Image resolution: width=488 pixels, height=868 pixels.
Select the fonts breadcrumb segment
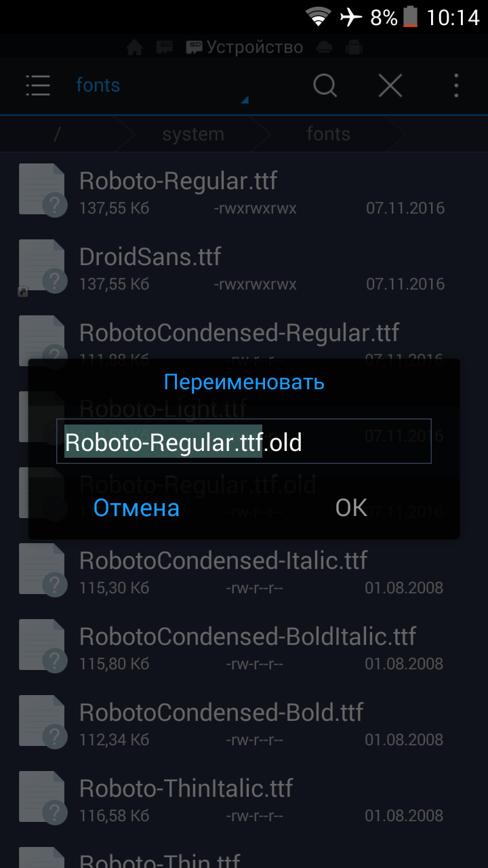tap(328, 134)
